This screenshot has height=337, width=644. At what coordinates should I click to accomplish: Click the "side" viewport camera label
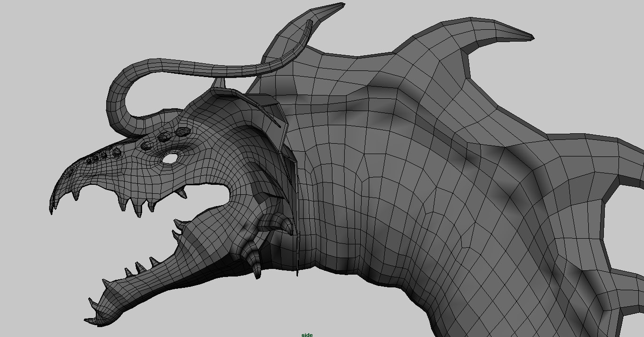click(x=307, y=335)
